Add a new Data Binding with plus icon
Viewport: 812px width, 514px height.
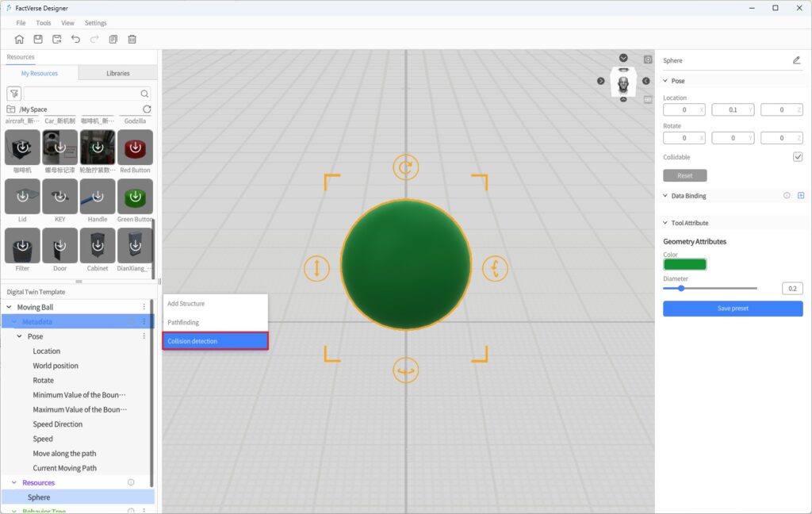800,195
